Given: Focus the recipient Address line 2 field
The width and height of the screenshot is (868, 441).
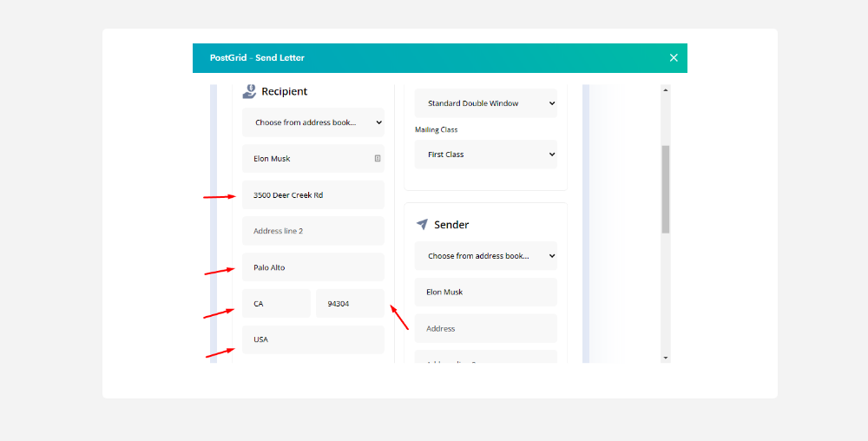Looking at the screenshot, I should pos(312,231).
